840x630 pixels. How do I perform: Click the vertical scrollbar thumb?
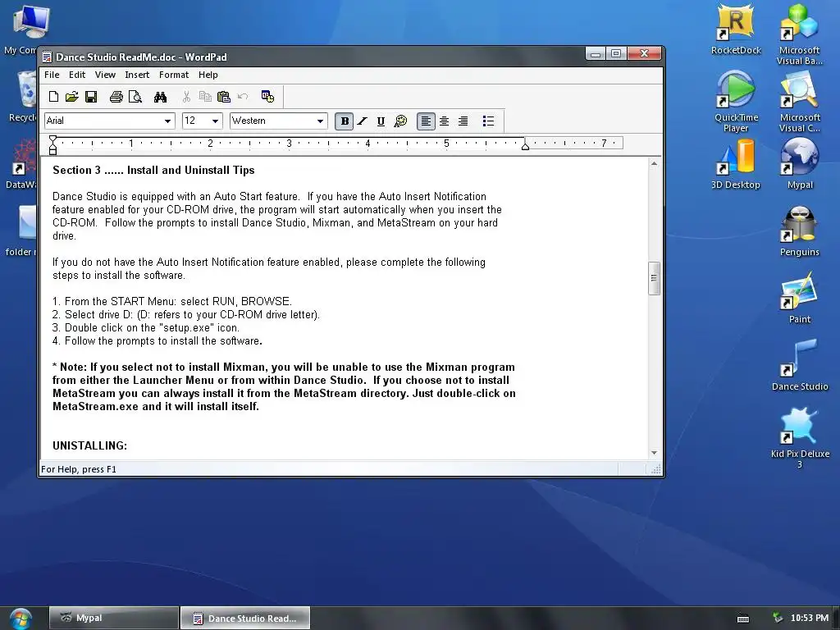(654, 278)
